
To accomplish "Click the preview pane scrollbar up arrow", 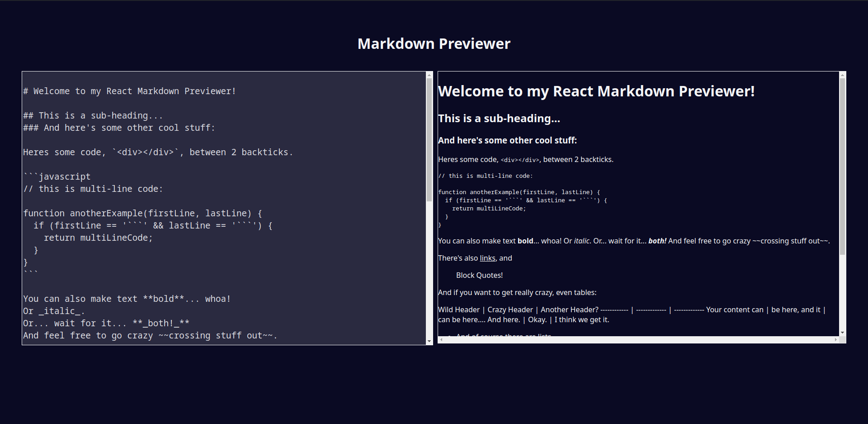I will click(x=843, y=75).
